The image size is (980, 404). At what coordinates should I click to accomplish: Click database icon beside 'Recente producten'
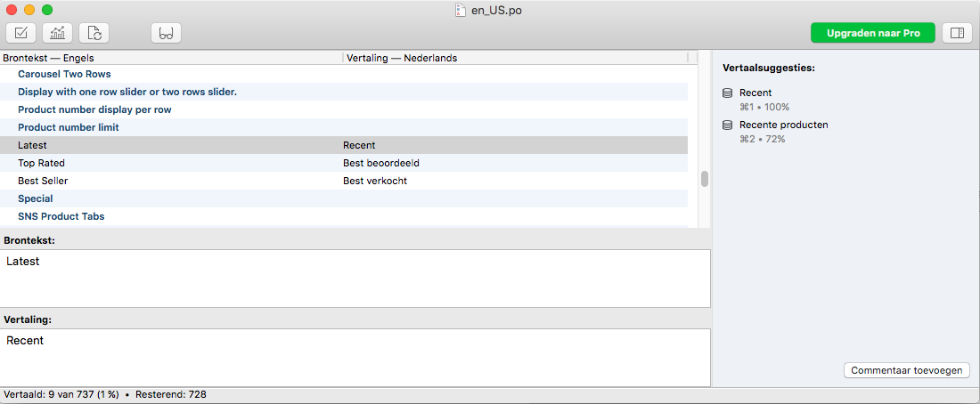tap(727, 125)
